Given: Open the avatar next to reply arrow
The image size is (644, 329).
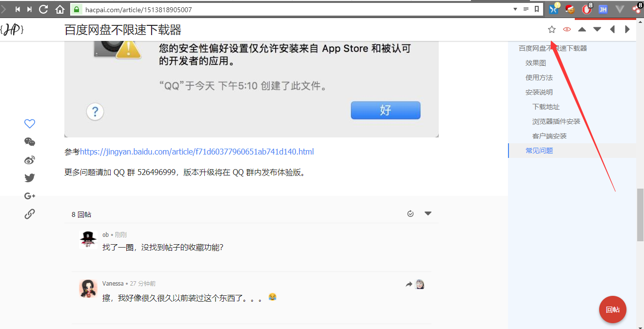Looking at the screenshot, I should [420, 284].
